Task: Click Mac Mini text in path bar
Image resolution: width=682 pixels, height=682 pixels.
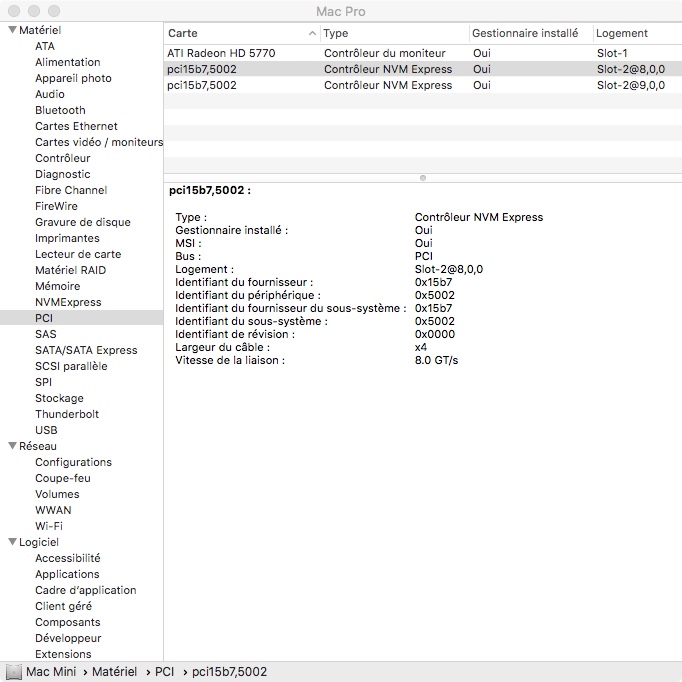Action: tap(51, 672)
